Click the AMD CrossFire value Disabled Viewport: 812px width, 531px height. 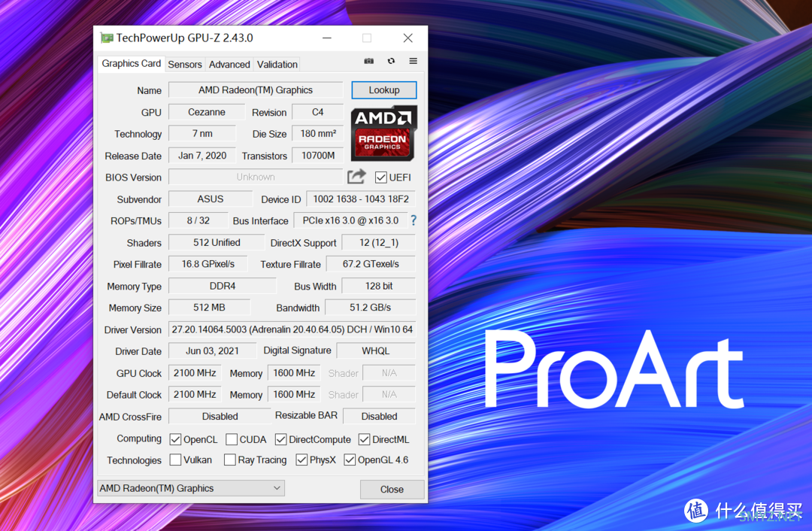point(220,416)
